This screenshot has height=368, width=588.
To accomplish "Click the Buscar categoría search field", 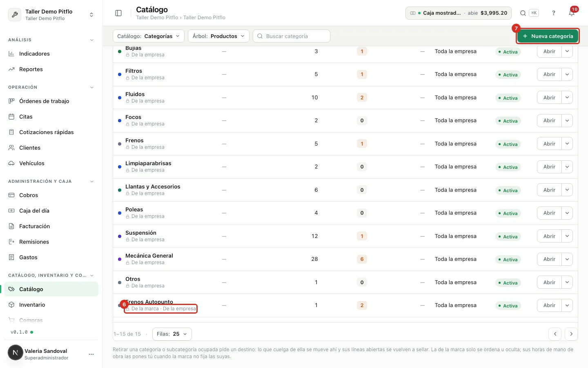I will point(292,36).
